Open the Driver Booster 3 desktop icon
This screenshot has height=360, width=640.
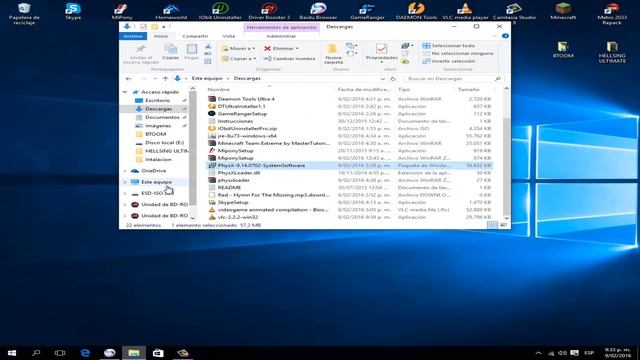point(269,11)
